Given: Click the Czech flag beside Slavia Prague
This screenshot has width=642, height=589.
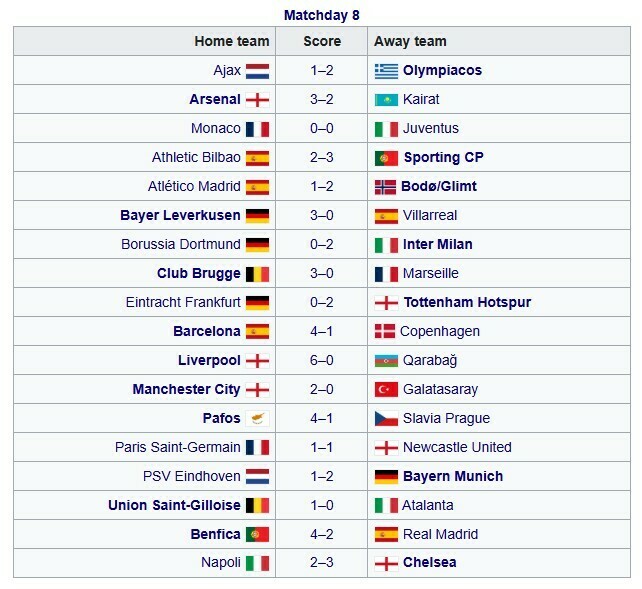Looking at the screenshot, I should [x=386, y=419].
